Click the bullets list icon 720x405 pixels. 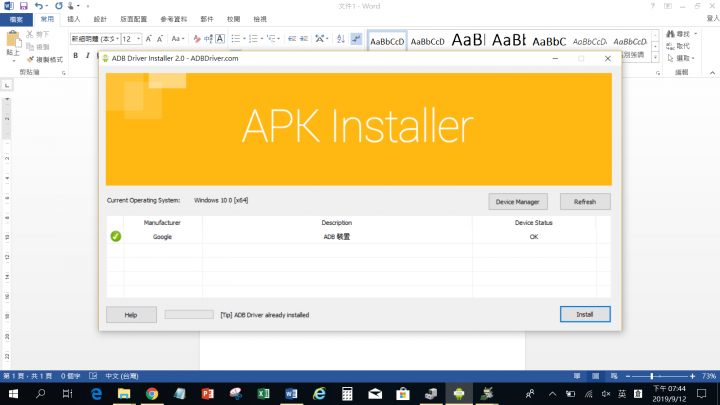tap(236, 39)
